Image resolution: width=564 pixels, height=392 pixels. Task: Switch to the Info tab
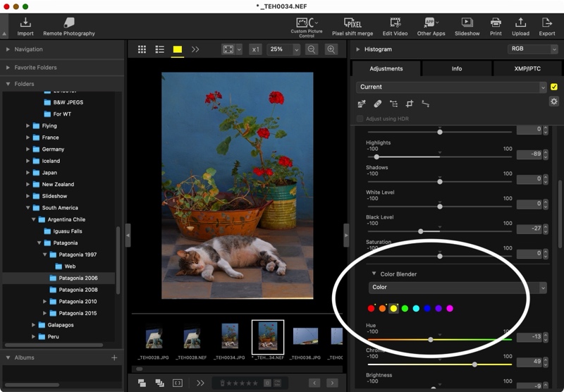pyautogui.click(x=456, y=68)
